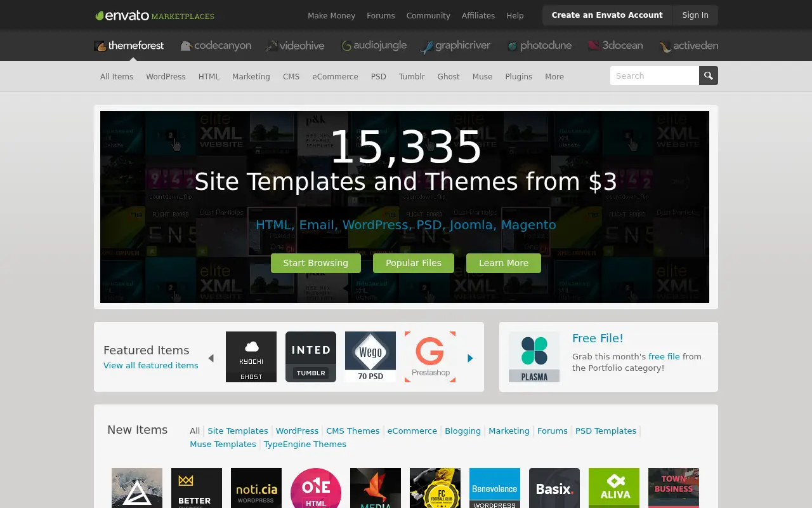This screenshot has width=812, height=508.
Task: Filter new items by All
Action: [x=195, y=431]
